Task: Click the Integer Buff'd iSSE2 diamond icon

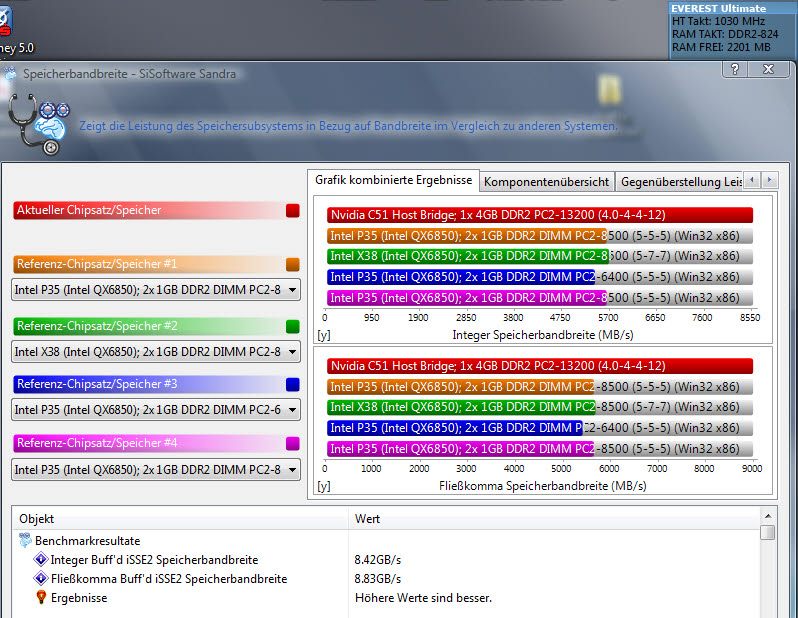Action: [41, 559]
